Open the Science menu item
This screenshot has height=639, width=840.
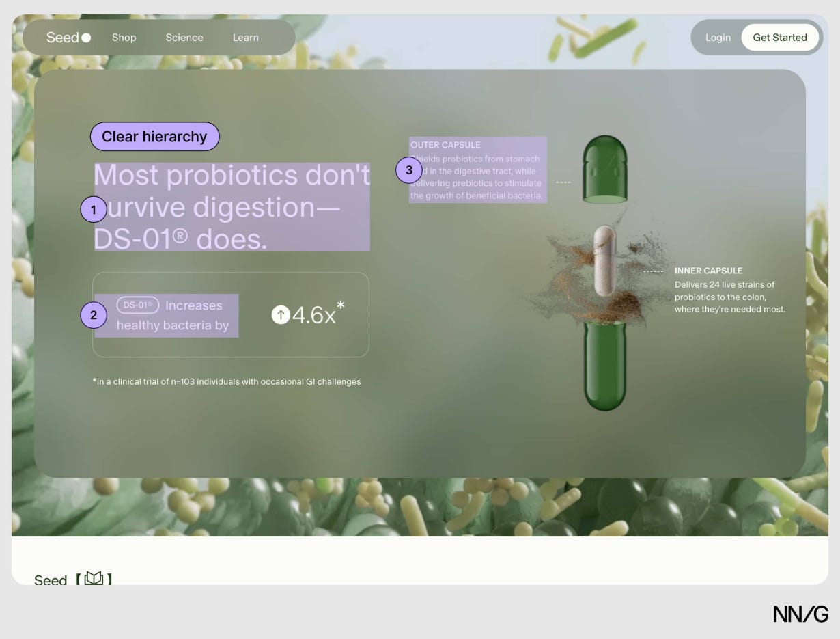[184, 38]
